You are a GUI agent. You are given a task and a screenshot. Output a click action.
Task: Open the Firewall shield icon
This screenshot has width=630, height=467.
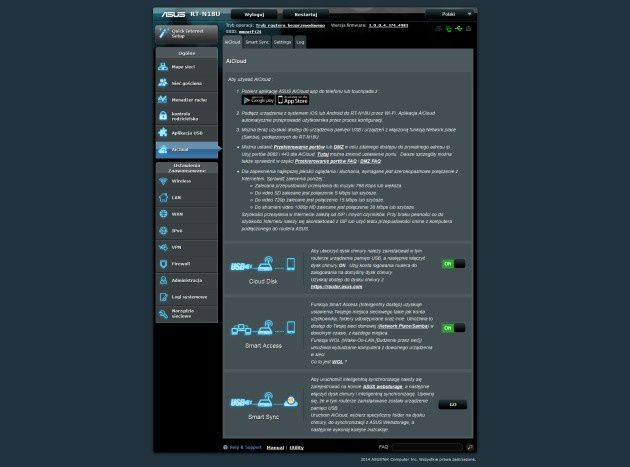point(163,264)
